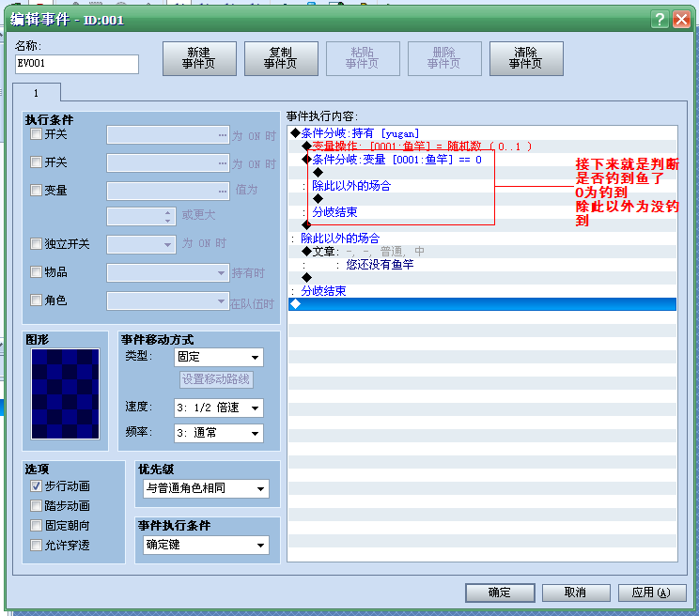This screenshot has width=699, height=616.
Task: Open the 类型 dropdown showing 固定
Action: 218,357
